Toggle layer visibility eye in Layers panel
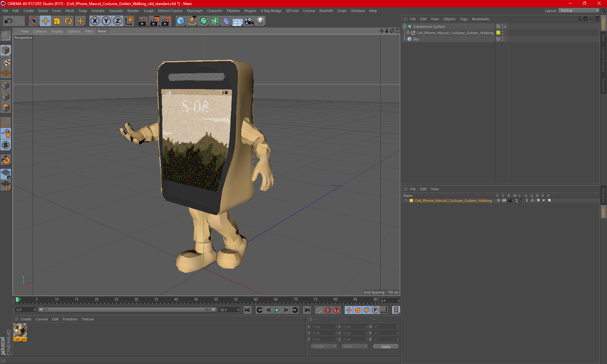 (504, 200)
